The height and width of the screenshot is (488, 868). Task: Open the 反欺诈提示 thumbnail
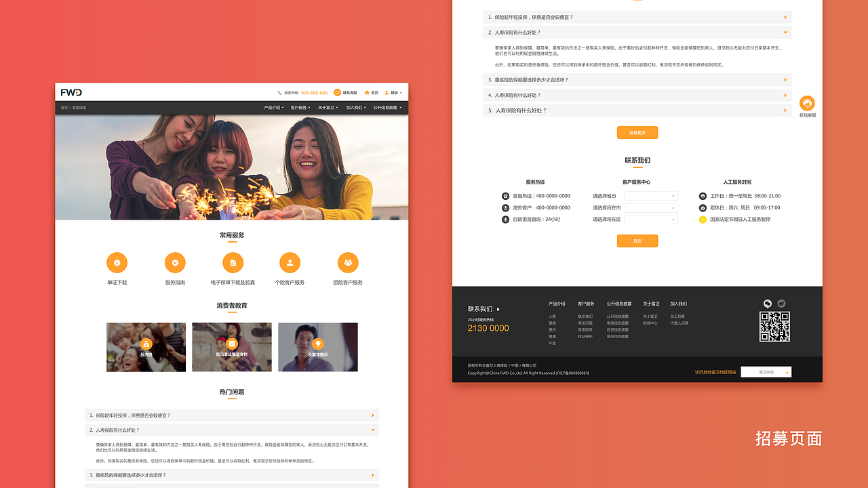(x=318, y=347)
